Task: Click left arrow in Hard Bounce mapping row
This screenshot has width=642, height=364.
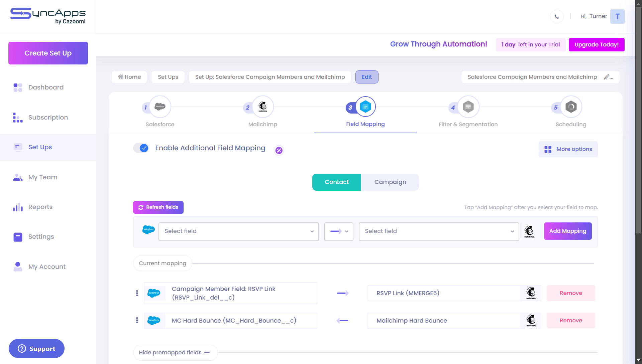Action: [x=342, y=321]
